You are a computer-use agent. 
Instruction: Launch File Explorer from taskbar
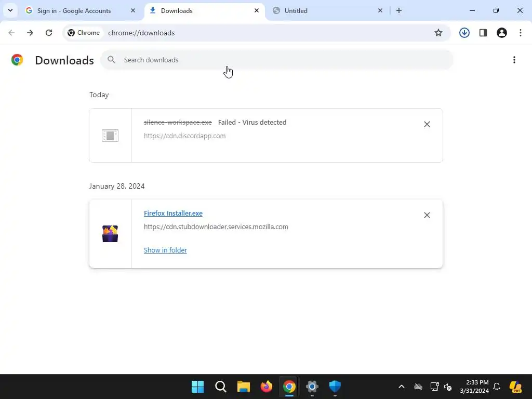coord(243,387)
